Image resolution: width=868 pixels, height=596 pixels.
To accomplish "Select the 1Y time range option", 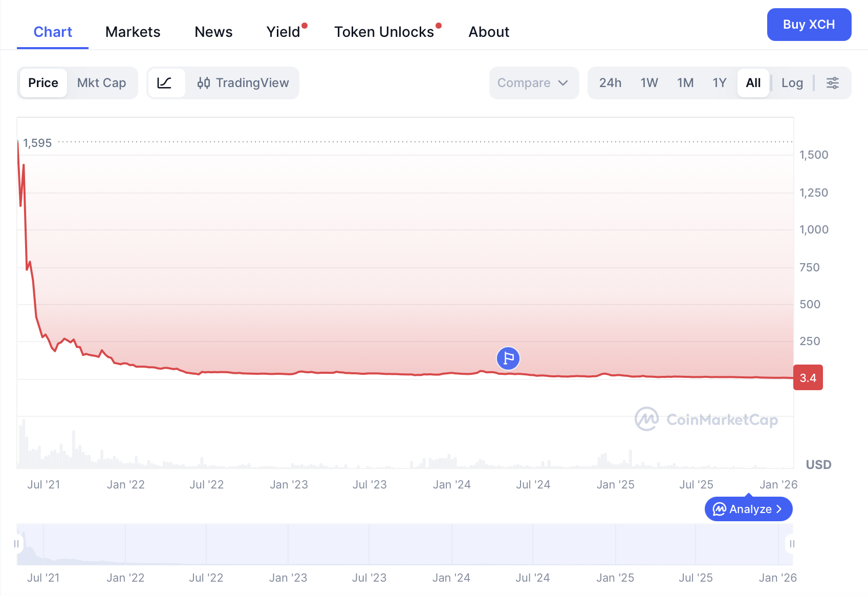I will click(x=719, y=82).
